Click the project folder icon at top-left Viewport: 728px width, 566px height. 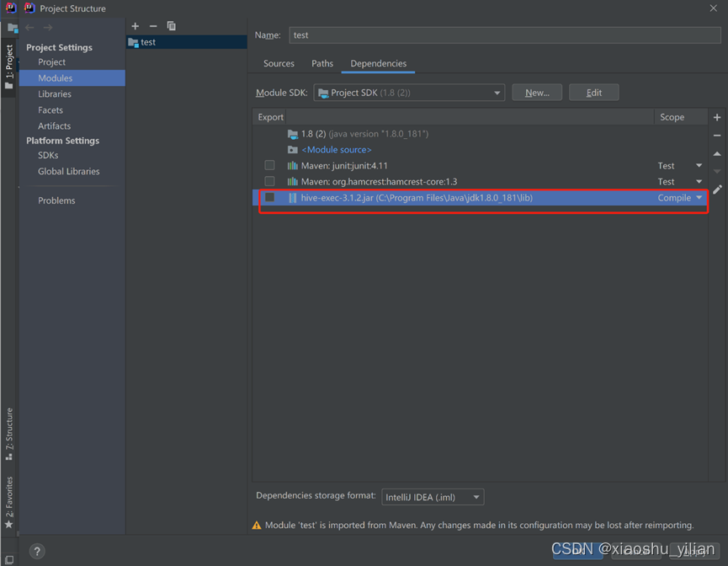pos(13,28)
